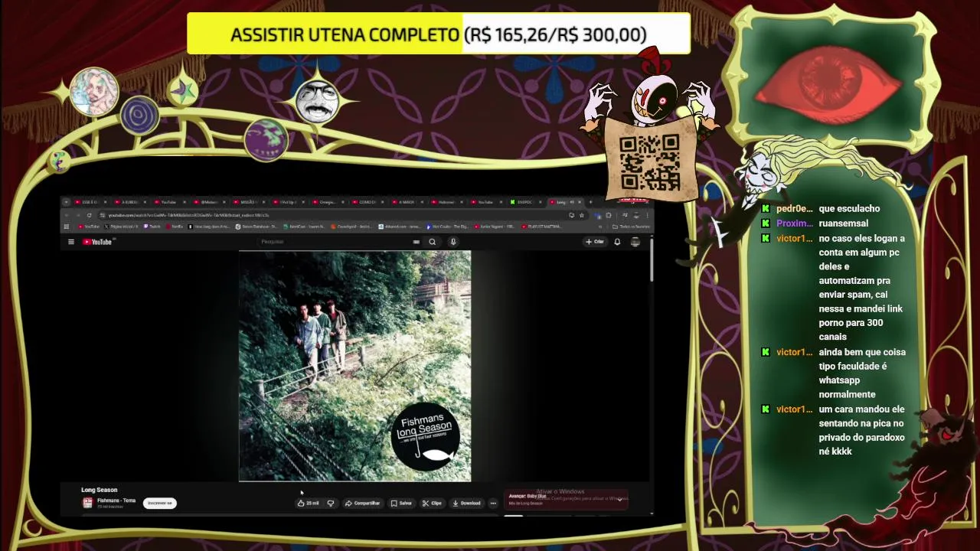
Task: Click the Long Season album cover video
Action: point(354,367)
